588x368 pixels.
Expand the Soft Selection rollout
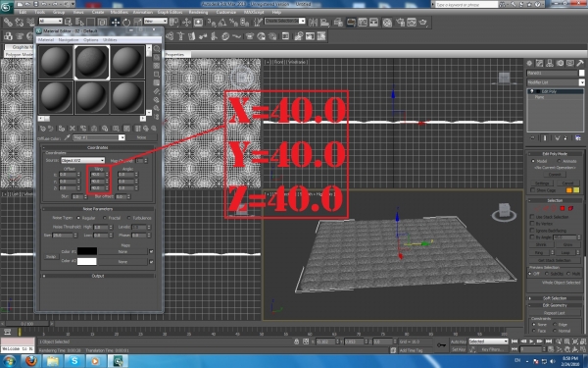(555, 298)
